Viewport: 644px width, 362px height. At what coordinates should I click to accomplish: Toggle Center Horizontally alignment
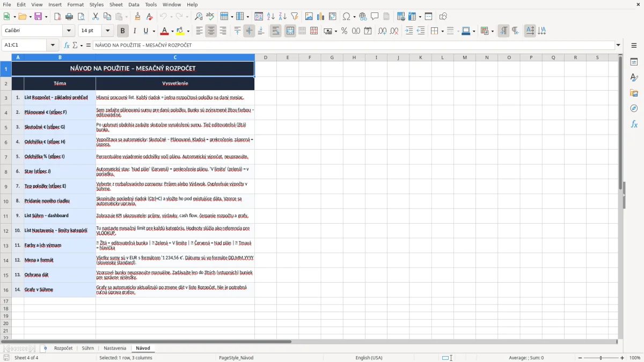pos(211,31)
